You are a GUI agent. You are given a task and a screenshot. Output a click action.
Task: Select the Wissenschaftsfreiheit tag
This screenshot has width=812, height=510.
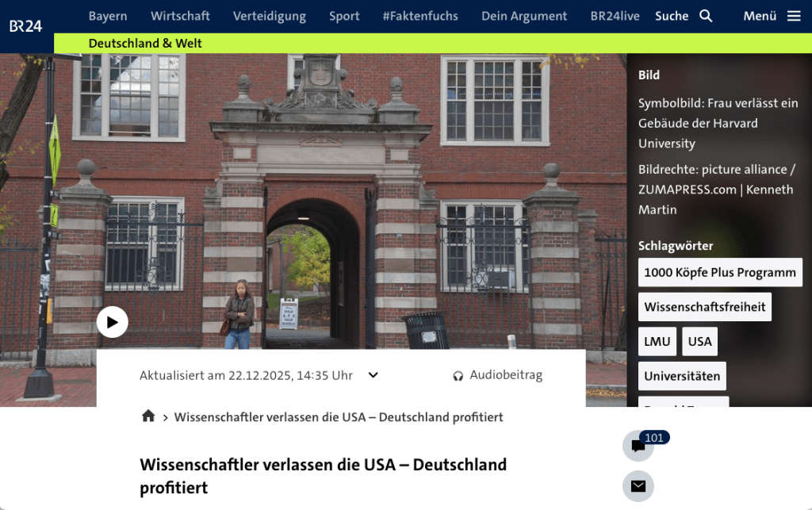pyautogui.click(x=705, y=307)
